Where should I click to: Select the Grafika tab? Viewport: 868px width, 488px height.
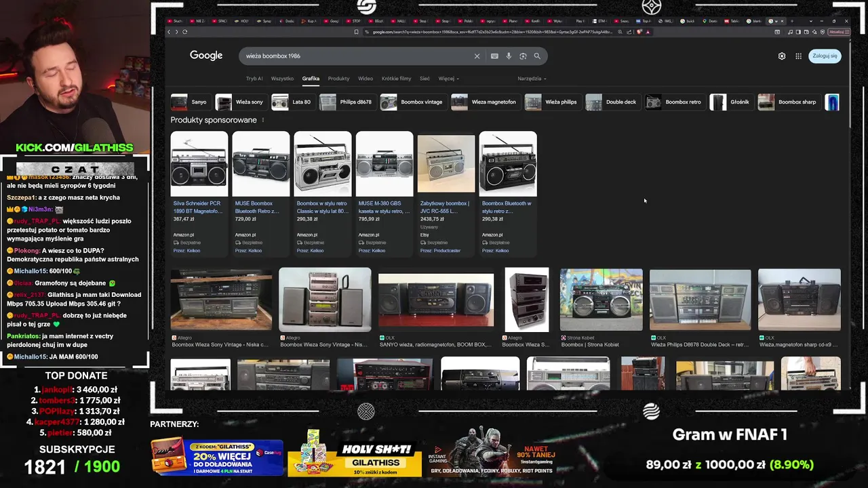tap(311, 79)
